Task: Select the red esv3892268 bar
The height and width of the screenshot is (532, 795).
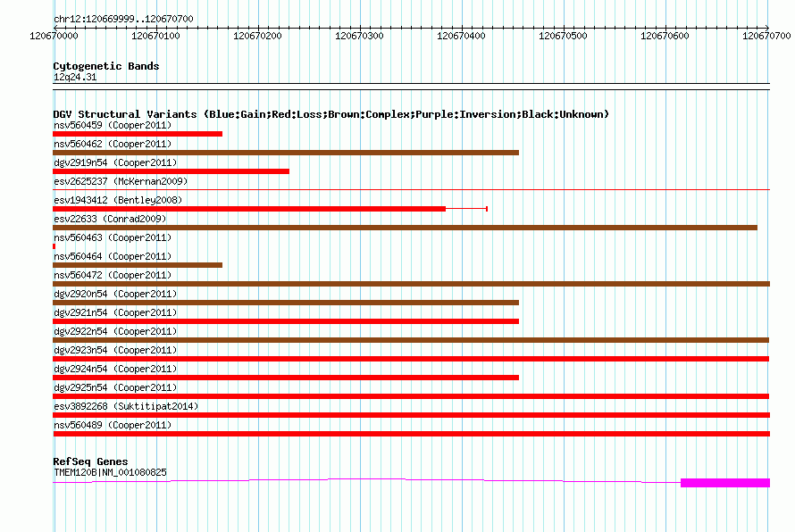Action: 411,415
